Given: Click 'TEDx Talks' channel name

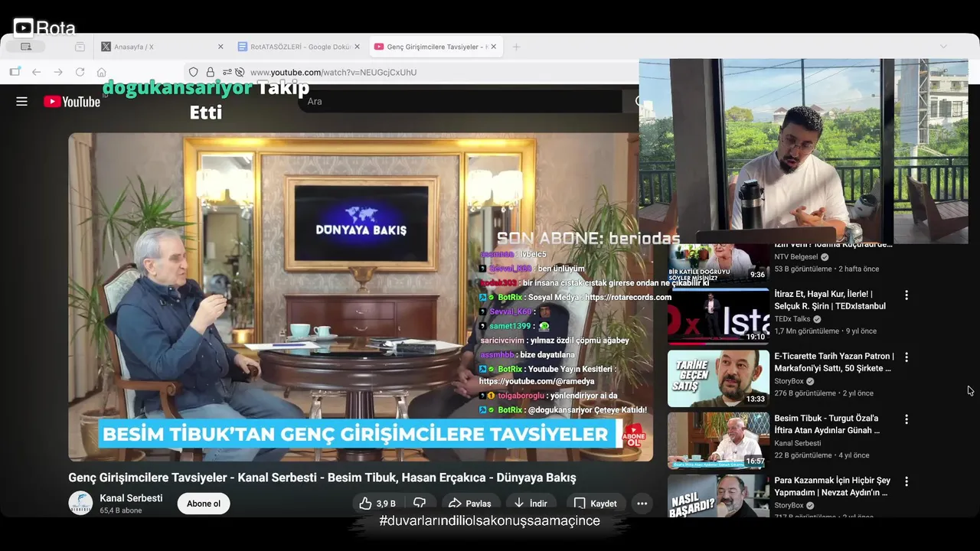Looking at the screenshot, I should [792, 318].
